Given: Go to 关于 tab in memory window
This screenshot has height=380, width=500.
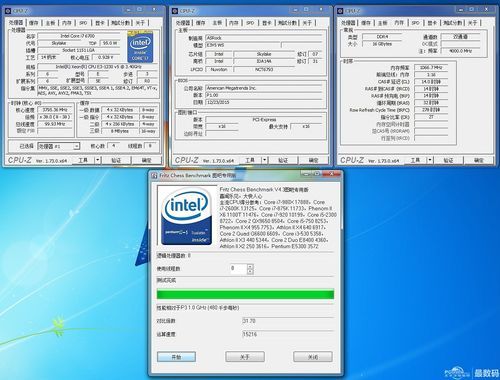Looking at the screenshot, I should pyautogui.click(x=472, y=23).
